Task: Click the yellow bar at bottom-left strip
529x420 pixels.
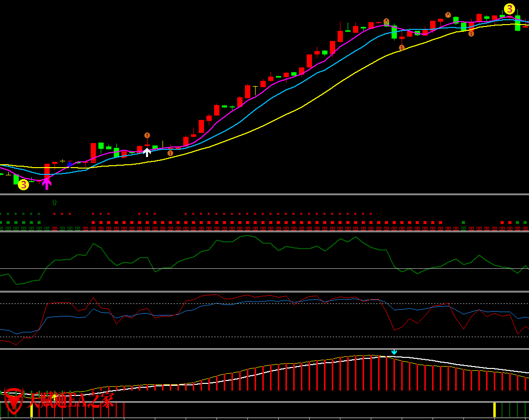Action: (x=31, y=410)
